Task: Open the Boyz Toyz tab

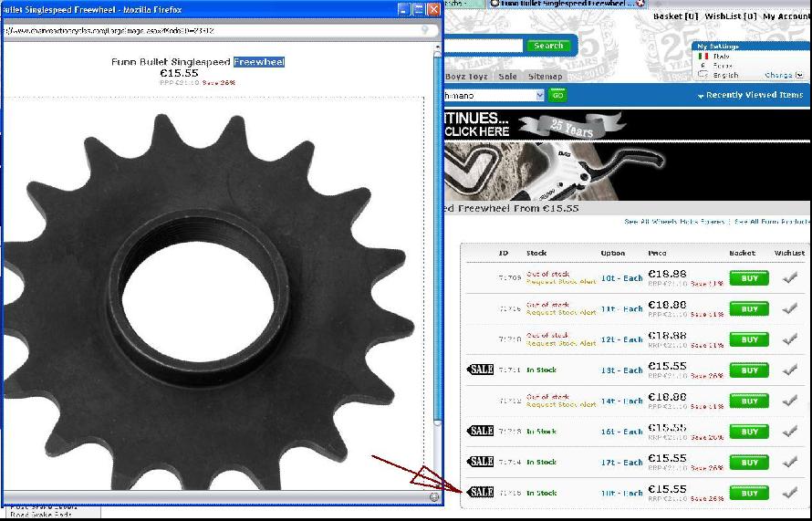Action: click(x=466, y=76)
